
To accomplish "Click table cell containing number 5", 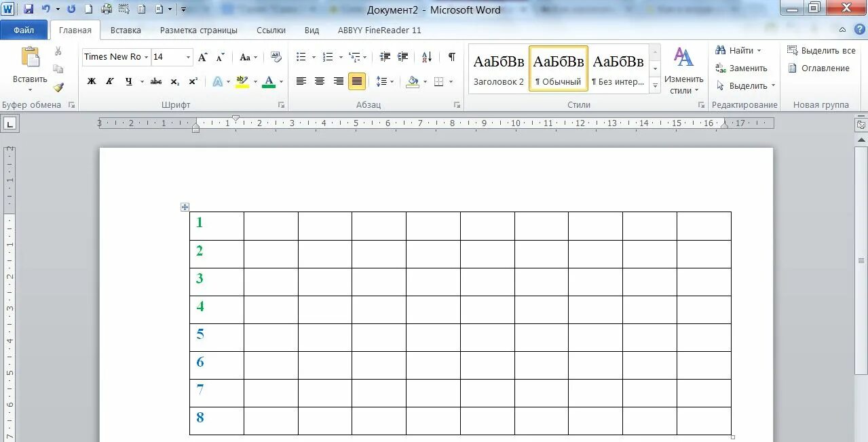I will (216, 337).
